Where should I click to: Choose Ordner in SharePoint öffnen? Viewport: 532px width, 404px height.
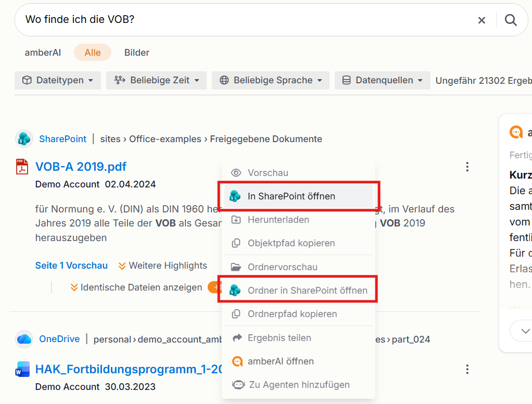tap(298, 291)
